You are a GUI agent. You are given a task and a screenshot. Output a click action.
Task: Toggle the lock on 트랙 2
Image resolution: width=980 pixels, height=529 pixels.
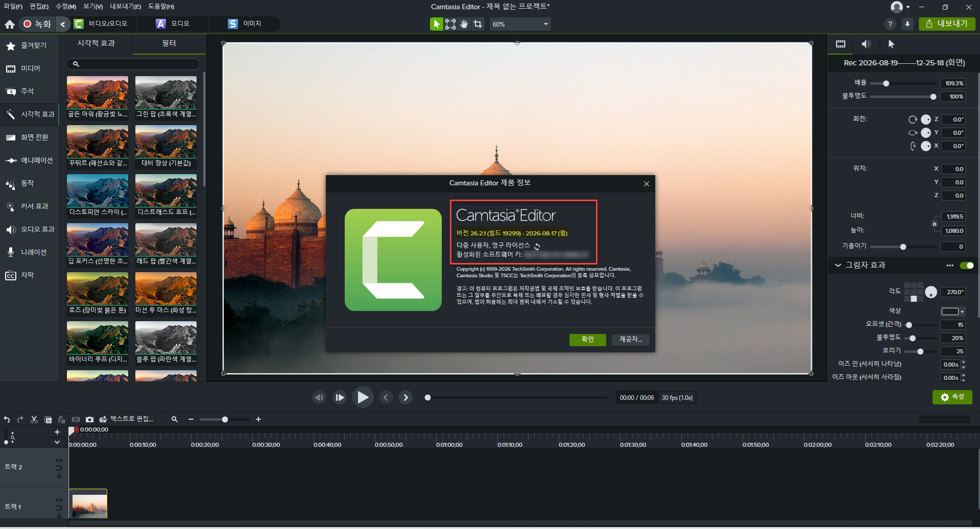click(x=59, y=476)
